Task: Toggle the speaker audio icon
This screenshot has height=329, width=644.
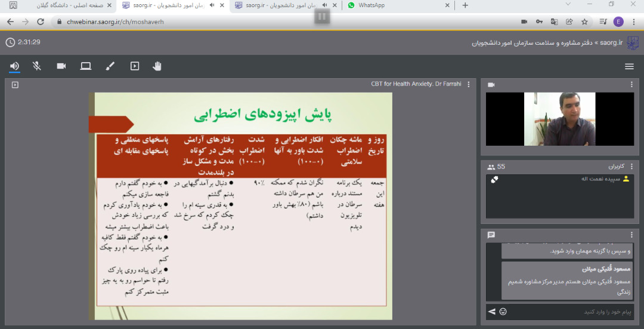Action: [14, 66]
